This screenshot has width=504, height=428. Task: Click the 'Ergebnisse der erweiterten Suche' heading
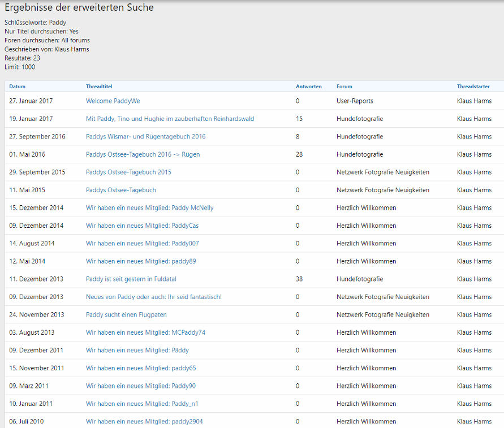pos(79,7)
